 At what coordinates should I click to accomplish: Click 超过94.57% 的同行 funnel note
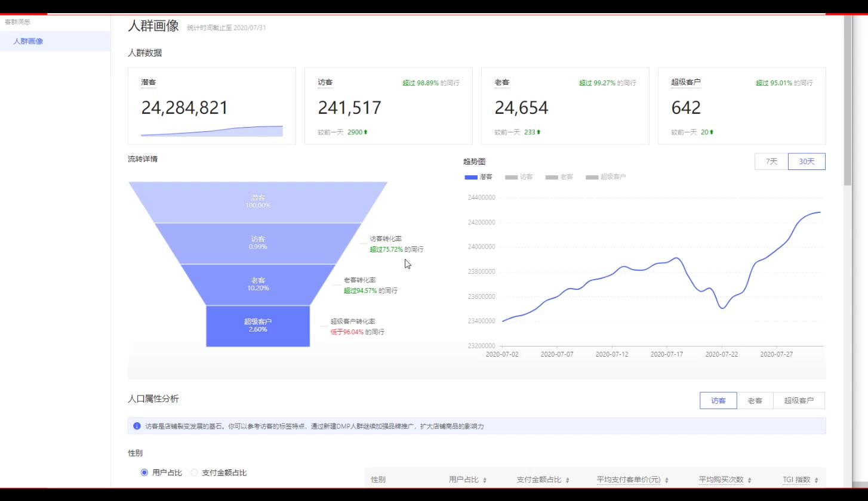370,290
